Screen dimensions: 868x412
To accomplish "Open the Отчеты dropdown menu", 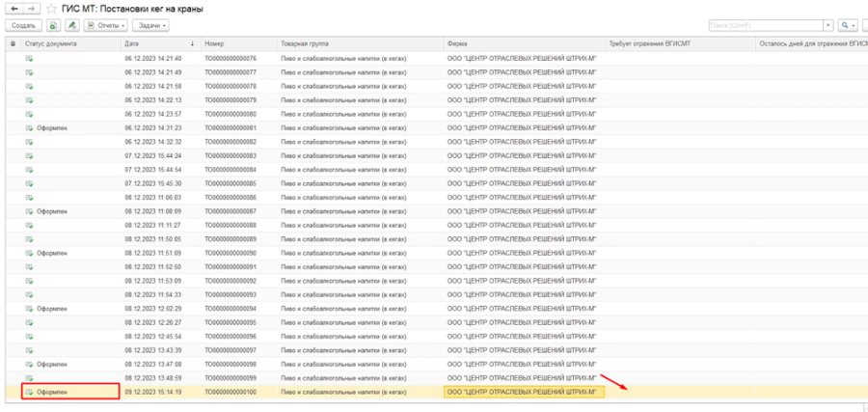I will pos(106,25).
